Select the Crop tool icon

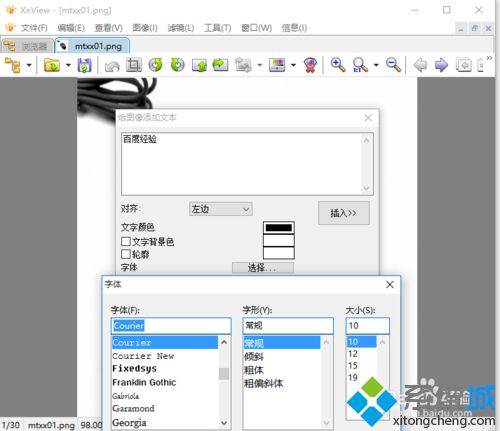coord(134,65)
